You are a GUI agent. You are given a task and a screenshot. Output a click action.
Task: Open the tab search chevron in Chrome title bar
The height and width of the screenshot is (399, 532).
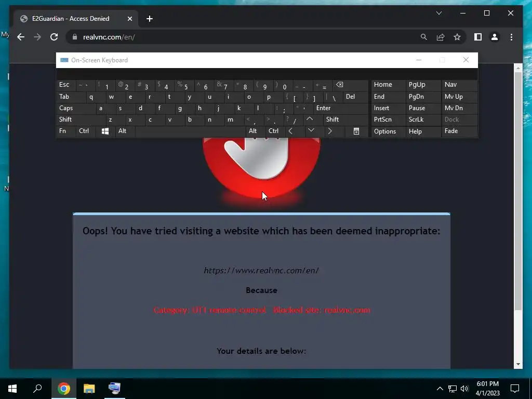438,13
